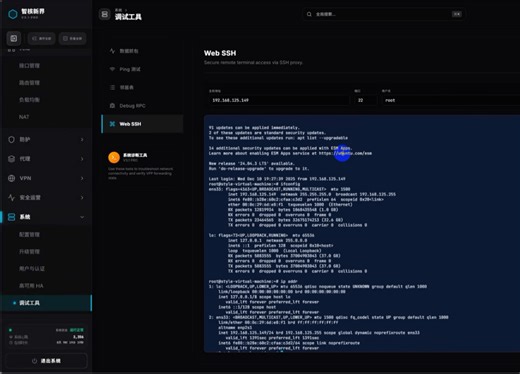Click the magnifier icon in the search bar

309,14
